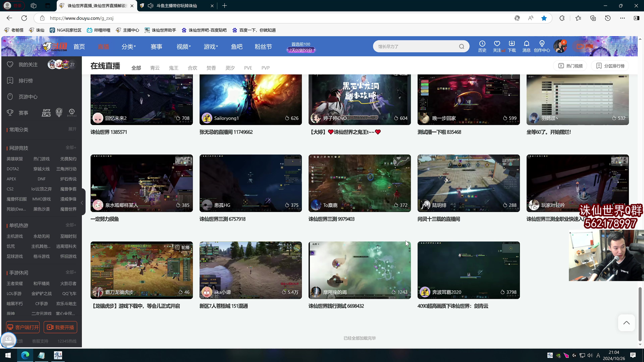Click the browser address bar URL
The width and height of the screenshot is (644, 362).
pos(82,18)
